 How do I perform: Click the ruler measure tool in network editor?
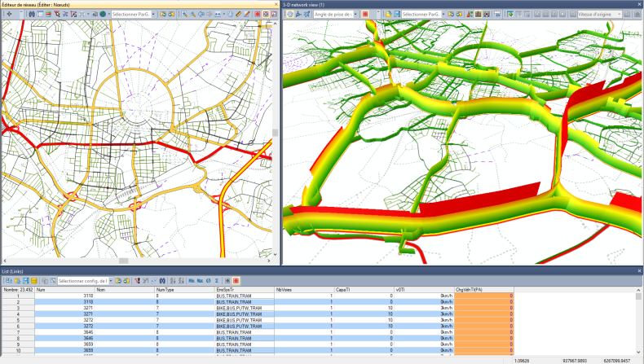click(237, 15)
